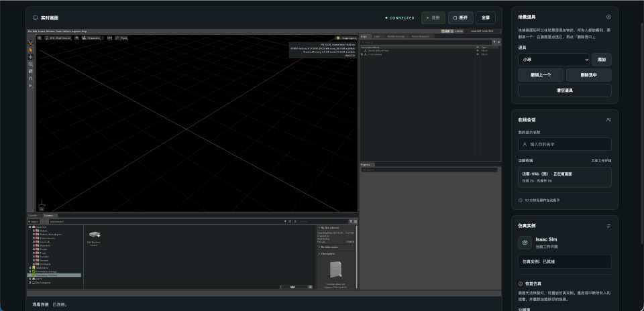Click the top icon in the left viewport toolbar
The width and height of the screenshot is (644, 311).
(30, 43)
